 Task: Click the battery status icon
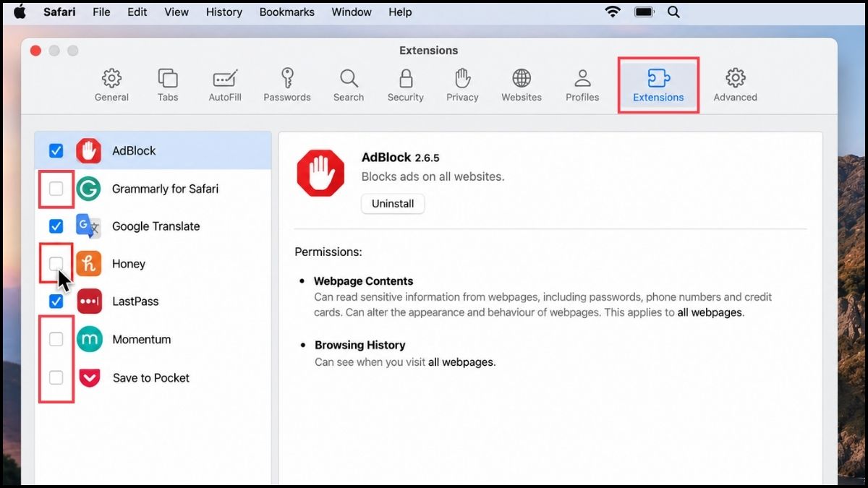coord(644,12)
